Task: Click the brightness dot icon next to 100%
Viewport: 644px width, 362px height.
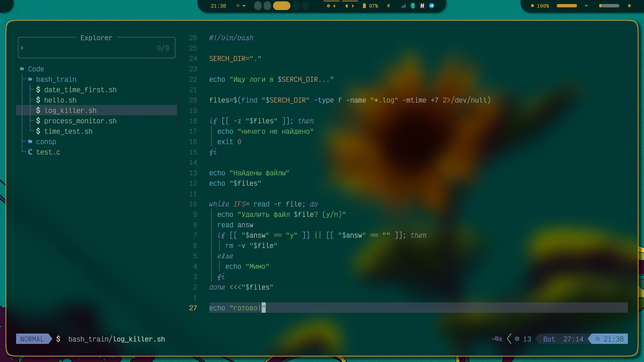Action: click(532, 6)
